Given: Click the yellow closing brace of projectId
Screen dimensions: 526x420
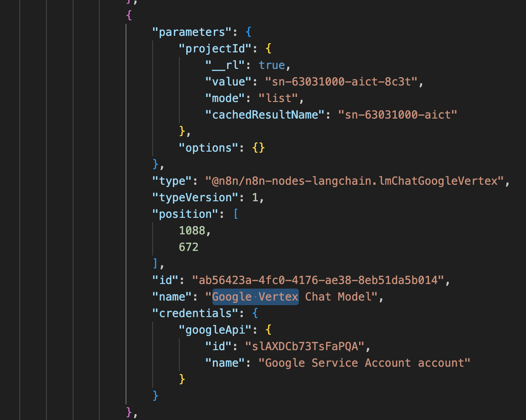Looking at the screenshot, I should [182, 131].
